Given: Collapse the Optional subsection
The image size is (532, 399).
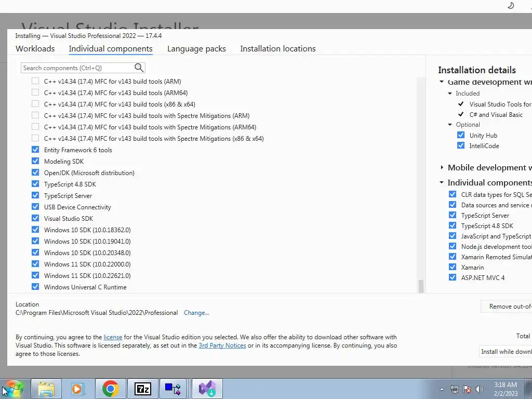Looking at the screenshot, I should pos(450,125).
